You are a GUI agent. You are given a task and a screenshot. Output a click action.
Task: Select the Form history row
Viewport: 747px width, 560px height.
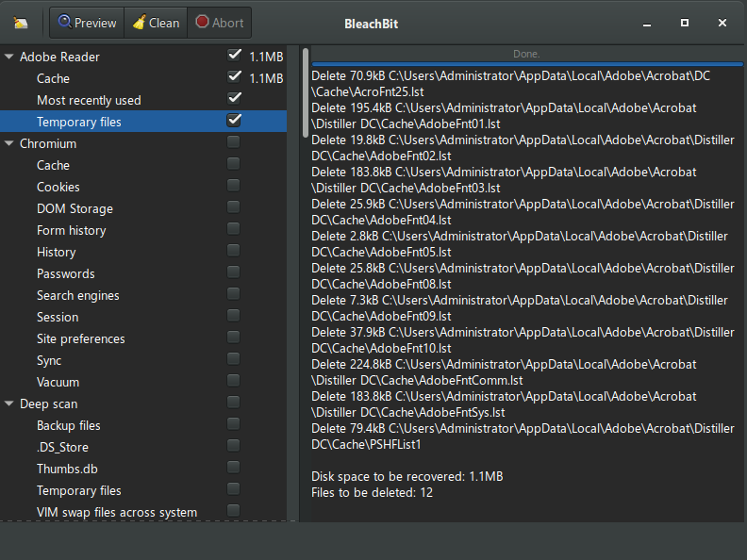[143, 230]
